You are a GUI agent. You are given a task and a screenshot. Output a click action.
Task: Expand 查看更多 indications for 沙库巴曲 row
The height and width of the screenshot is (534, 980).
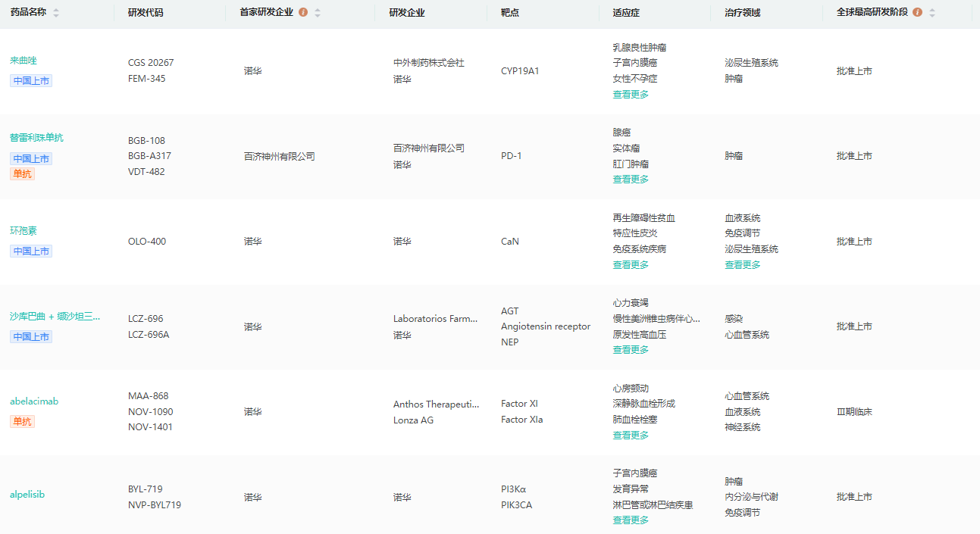click(x=631, y=350)
